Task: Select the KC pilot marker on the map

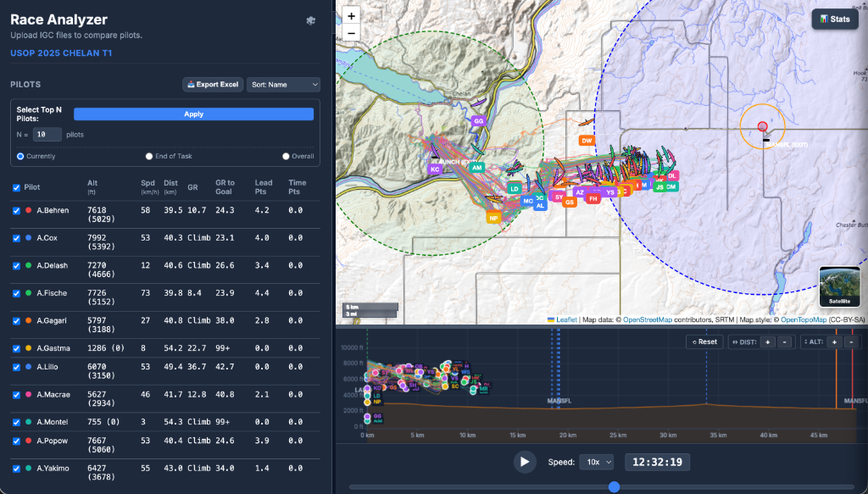Action: tap(435, 169)
